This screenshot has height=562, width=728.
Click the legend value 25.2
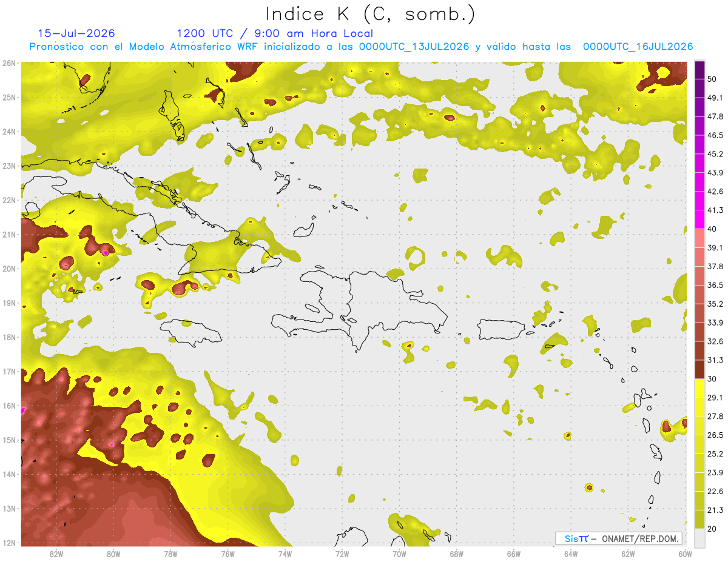tap(715, 454)
